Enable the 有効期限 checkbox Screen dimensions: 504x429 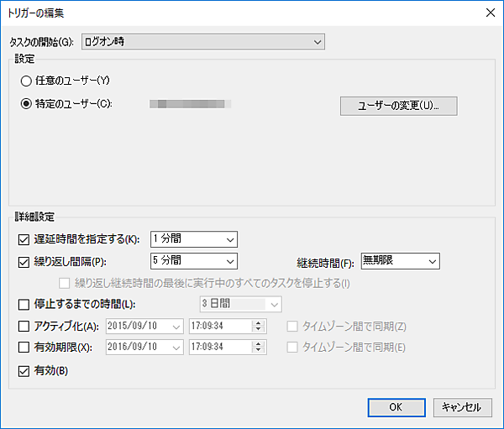pos(24,347)
